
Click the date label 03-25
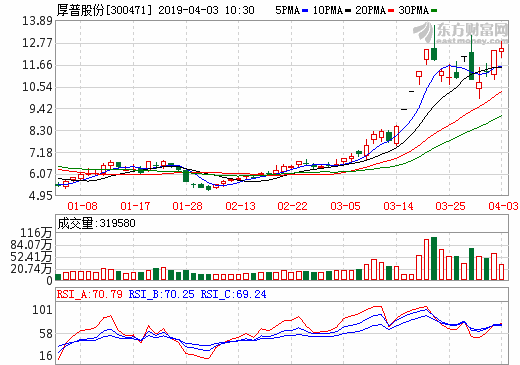450,206
